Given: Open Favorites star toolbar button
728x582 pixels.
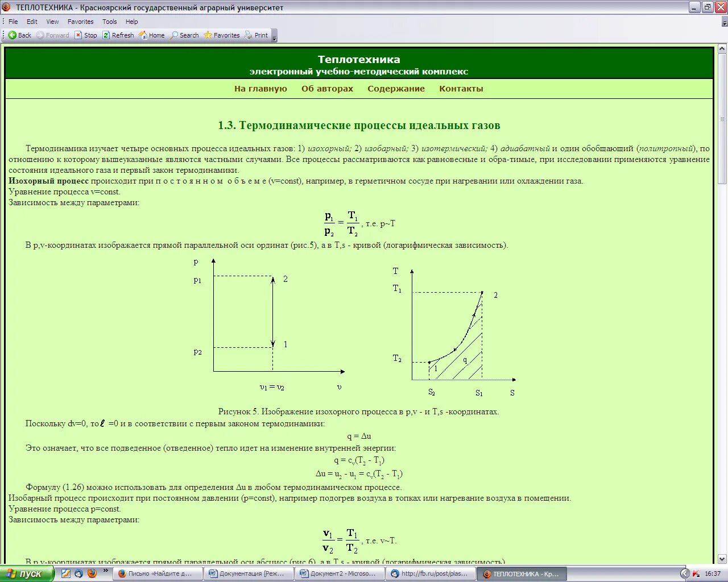Looking at the screenshot, I should coord(222,35).
